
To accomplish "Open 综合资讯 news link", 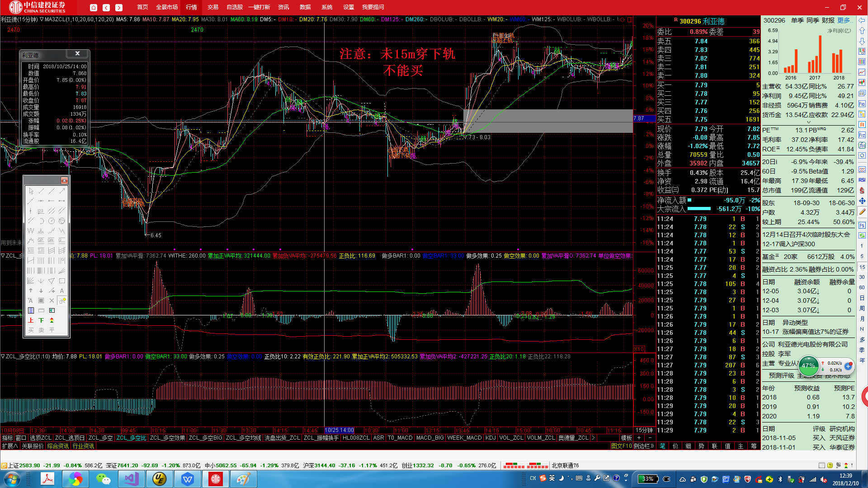I will point(58,446).
